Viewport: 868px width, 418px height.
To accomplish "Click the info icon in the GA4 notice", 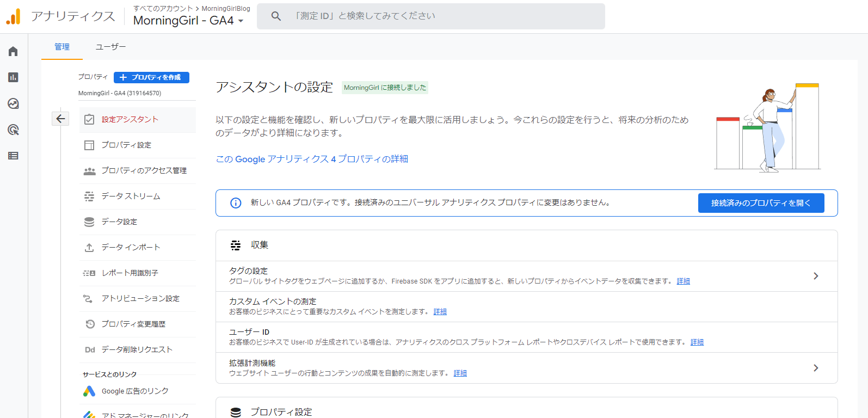I will coord(236,203).
